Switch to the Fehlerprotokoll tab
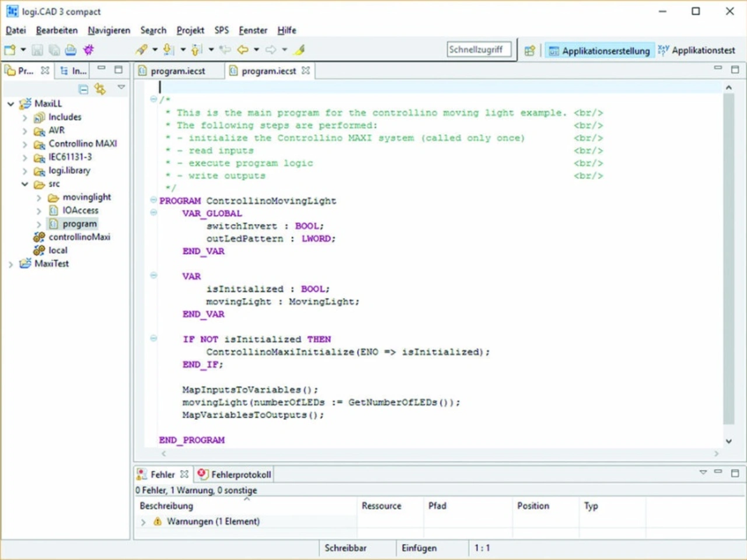747x560 pixels. [235, 475]
